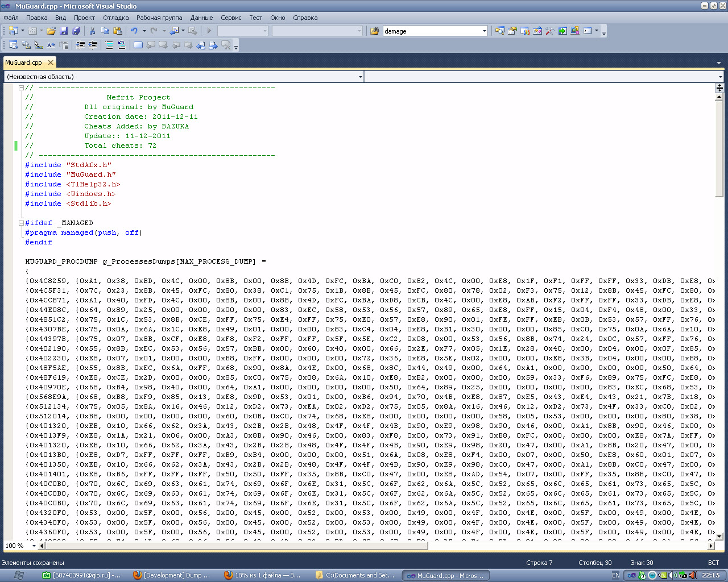Click the horizontal scrollbar right arrow
This screenshot has width=728, height=582.
710,546
